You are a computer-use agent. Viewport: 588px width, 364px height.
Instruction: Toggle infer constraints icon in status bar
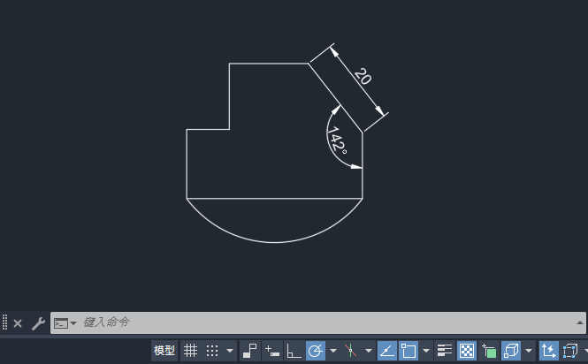(249, 351)
